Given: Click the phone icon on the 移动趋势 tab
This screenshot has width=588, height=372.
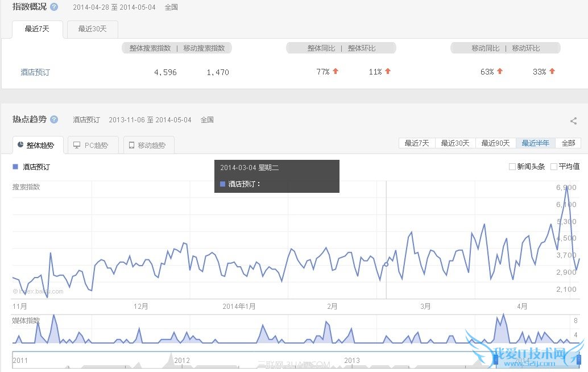Looking at the screenshot, I should [131, 144].
